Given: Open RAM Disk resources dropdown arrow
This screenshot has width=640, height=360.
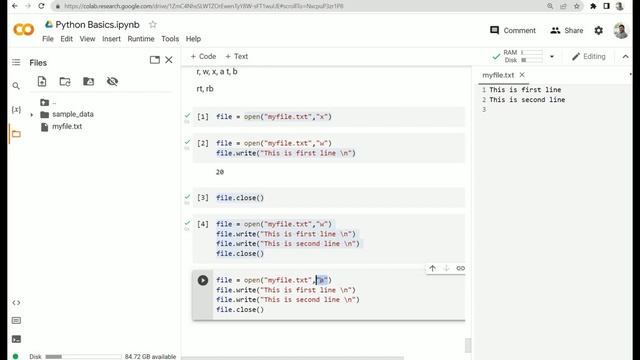Looking at the screenshot, I should (x=552, y=57).
